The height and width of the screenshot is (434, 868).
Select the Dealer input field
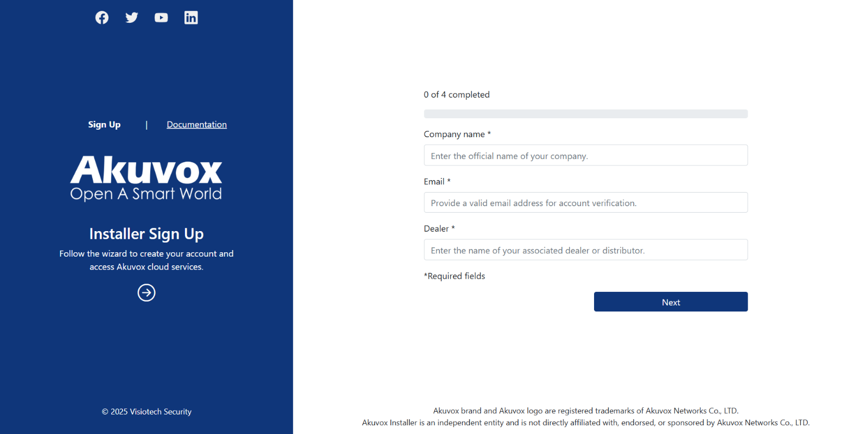(585, 250)
